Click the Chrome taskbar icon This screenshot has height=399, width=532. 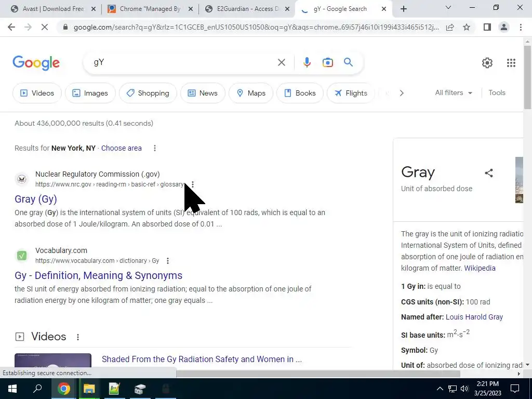tap(63, 389)
